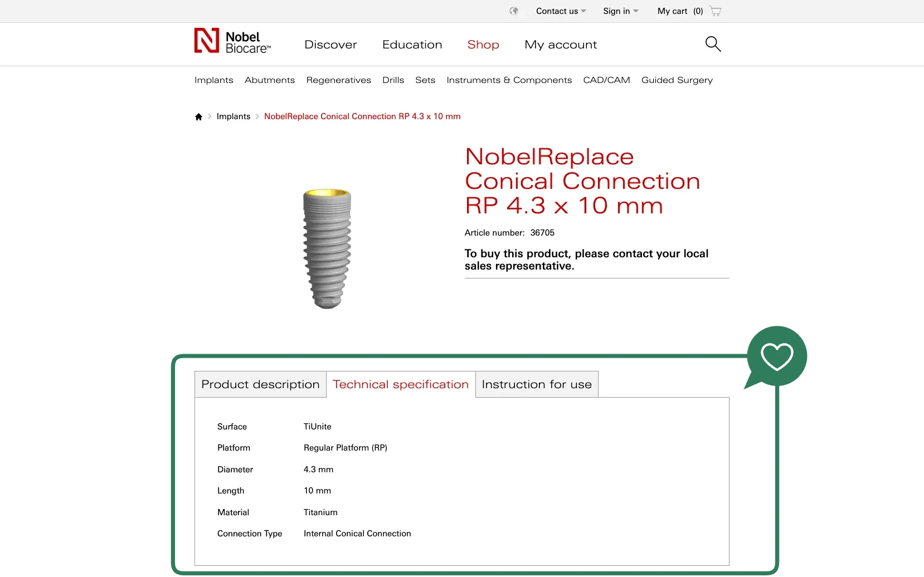Click the 4.3 mm diameter value
This screenshot has width=924, height=577.
pos(319,470)
